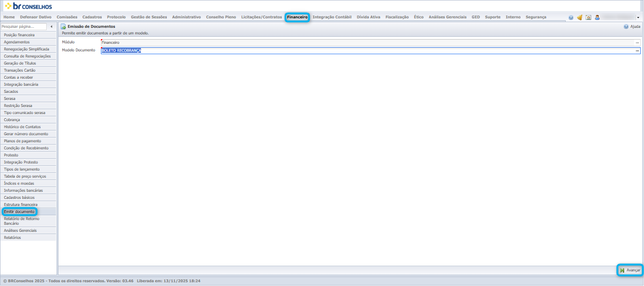Viewport: 644px width, 286px height.
Task: Click the Emissão de Documentos page icon
Action: (63, 27)
